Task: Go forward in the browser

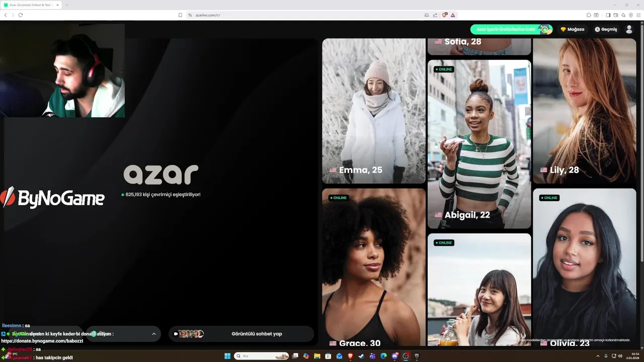Action: coord(13,15)
